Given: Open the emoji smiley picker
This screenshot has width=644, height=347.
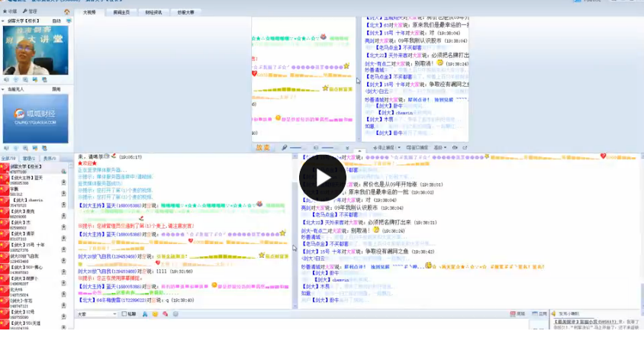Looking at the screenshot, I should click(x=155, y=314).
